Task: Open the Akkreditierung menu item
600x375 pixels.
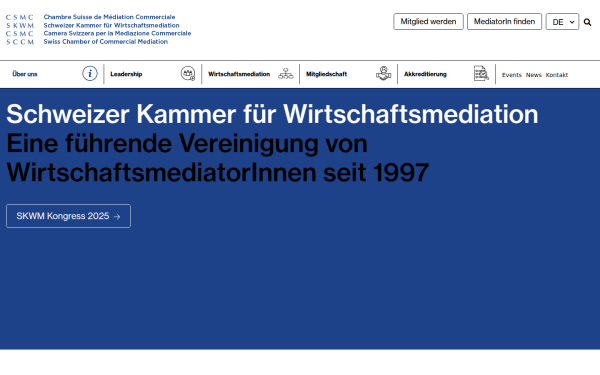Action: (425, 74)
